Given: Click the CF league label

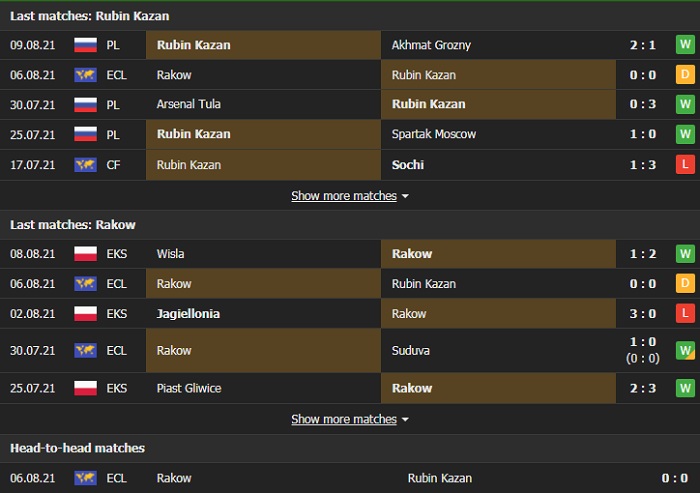Looking at the screenshot, I should 113,165.
